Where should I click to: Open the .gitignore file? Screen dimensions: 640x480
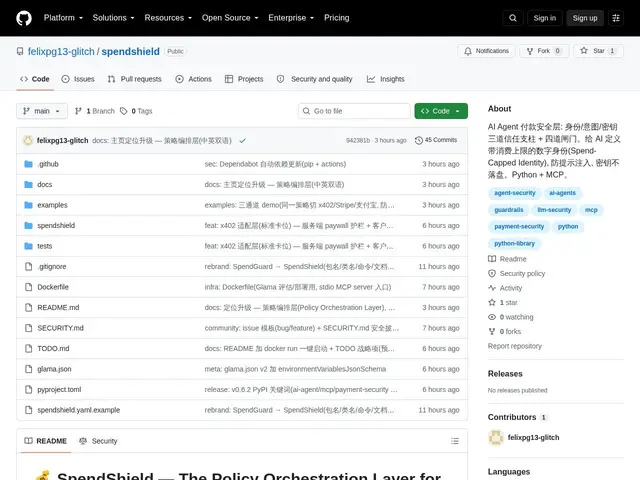[x=51, y=267]
